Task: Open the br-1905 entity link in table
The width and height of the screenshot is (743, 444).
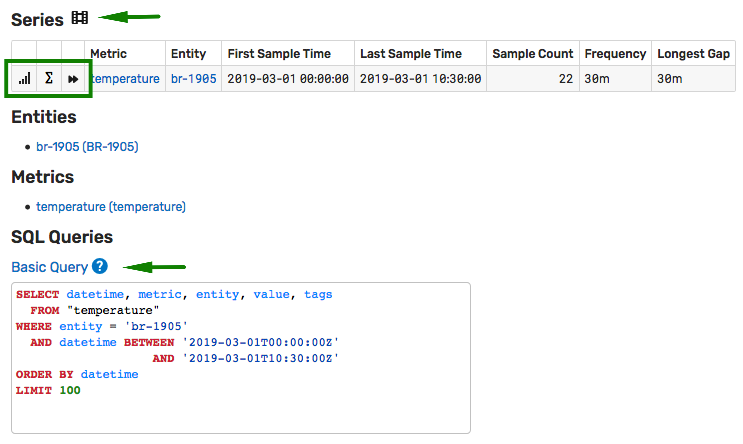Action: (193, 79)
